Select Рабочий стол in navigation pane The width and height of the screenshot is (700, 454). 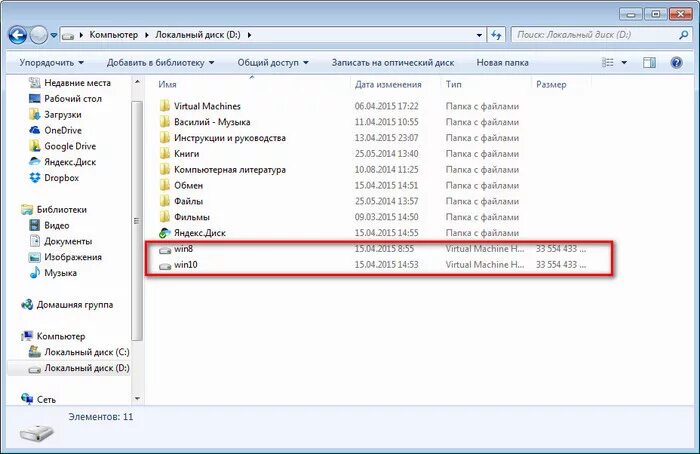[x=72, y=99]
